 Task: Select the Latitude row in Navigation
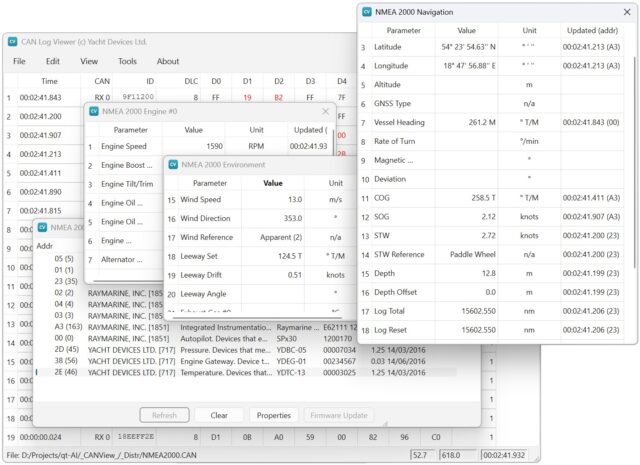pyautogui.click(x=491, y=47)
